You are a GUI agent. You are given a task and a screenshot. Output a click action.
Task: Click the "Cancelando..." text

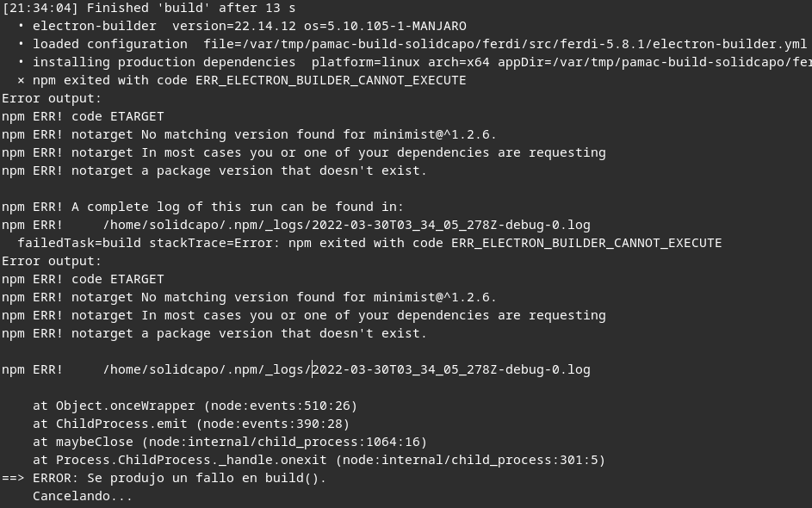[83, 496]
